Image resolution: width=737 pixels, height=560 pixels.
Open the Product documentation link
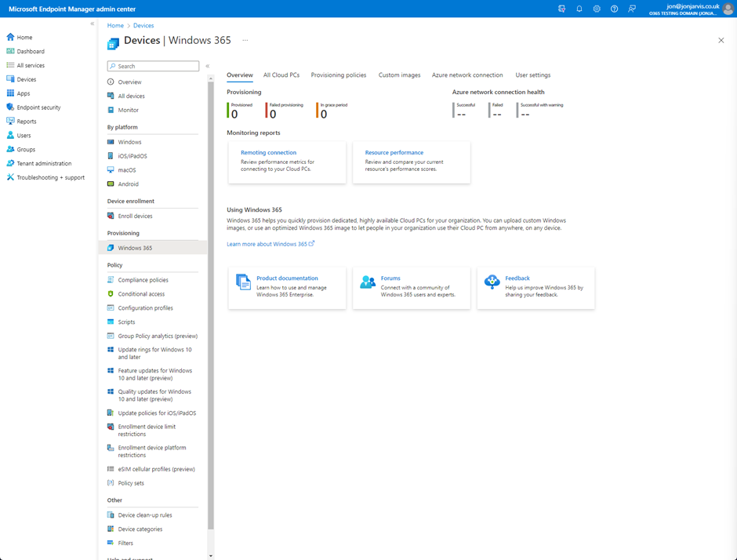[x=287, y=278]
